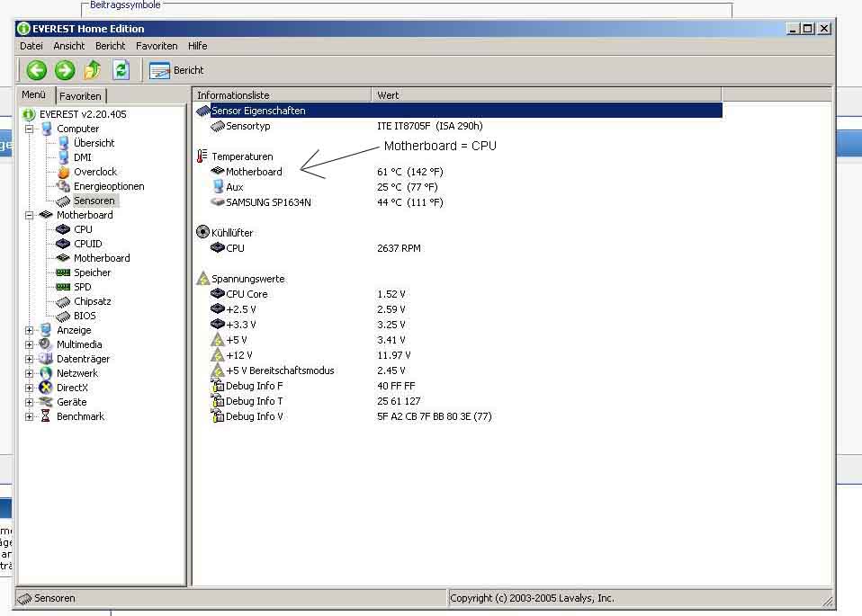Collapse the Motherboard tree node
The image size is (862, 616).
pos(29,216)
